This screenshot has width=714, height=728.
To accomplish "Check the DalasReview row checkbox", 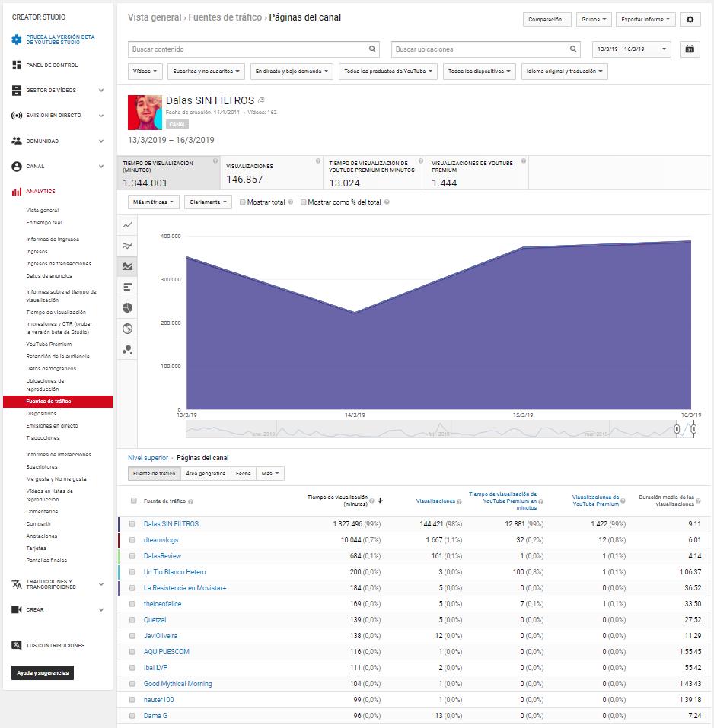I will point(132,556).
